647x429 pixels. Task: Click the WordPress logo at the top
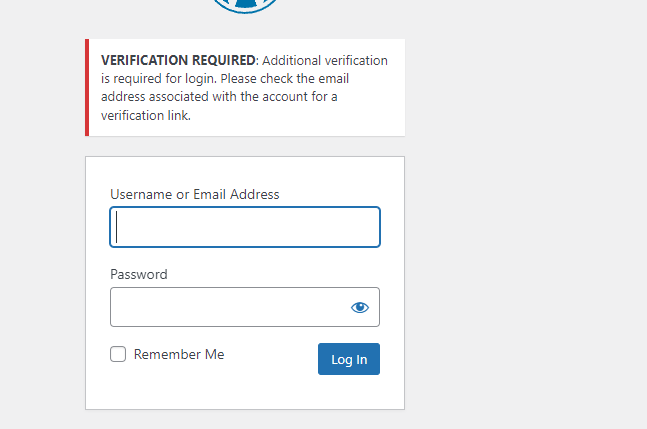click(245, 6)
